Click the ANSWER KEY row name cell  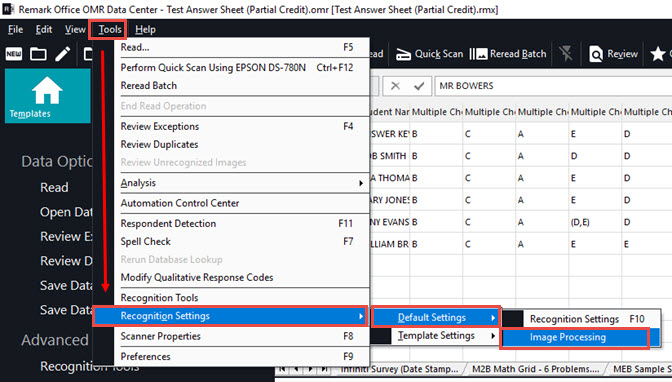[390, 134]
